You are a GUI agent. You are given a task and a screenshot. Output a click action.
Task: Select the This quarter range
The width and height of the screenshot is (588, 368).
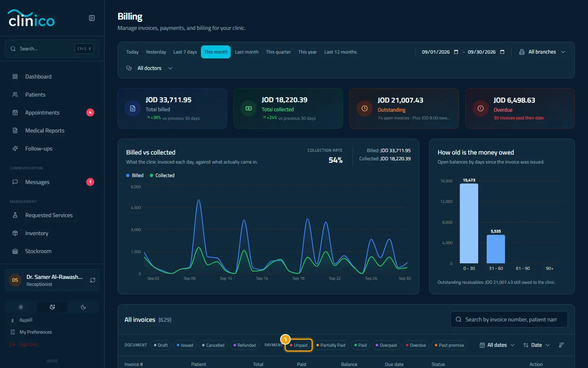pos(278,52)
